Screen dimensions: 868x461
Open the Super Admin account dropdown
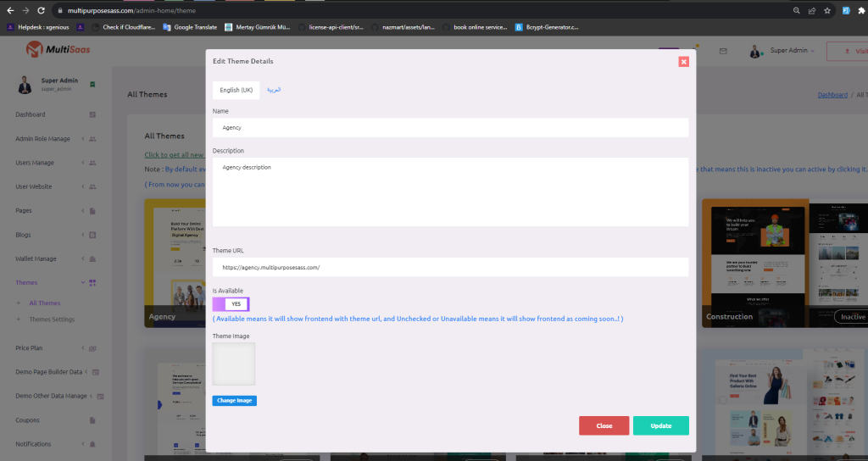tap(782, 51)
